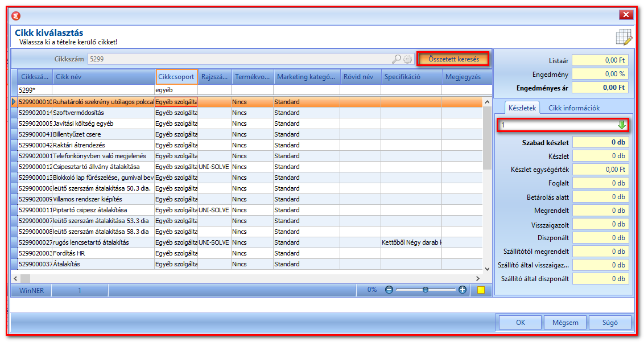Click the Cikkszám search input field

point(238,59)
